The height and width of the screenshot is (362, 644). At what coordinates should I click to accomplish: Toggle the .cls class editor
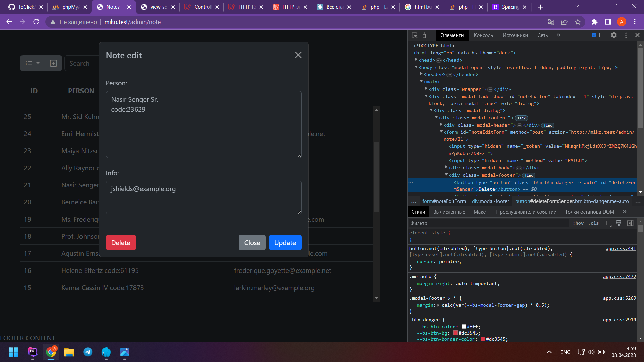pos(593,223)
